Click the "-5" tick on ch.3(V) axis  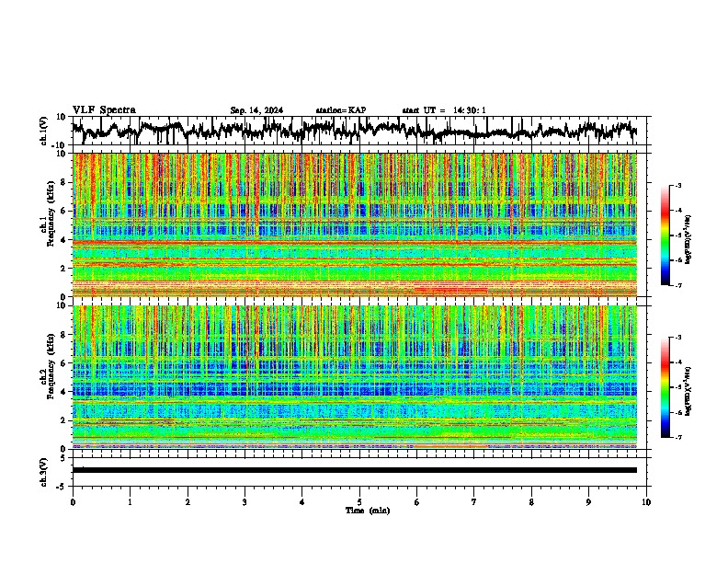click(62, 487)
